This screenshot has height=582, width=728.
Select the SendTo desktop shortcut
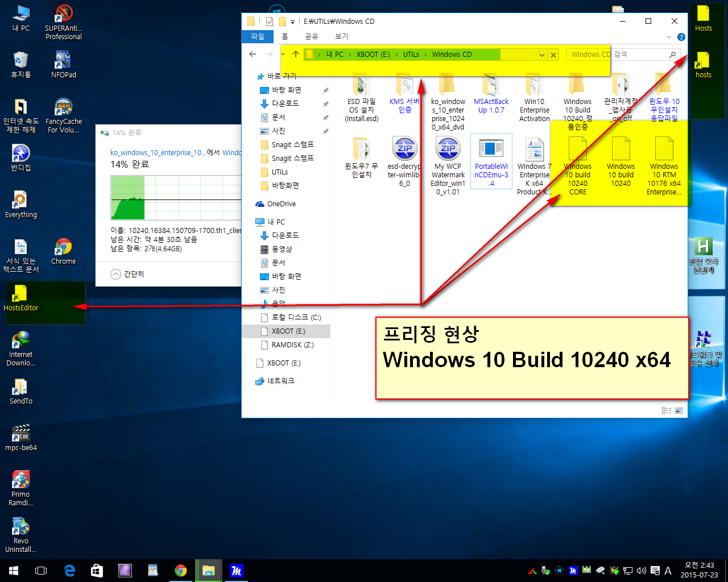tap(21, 391)
